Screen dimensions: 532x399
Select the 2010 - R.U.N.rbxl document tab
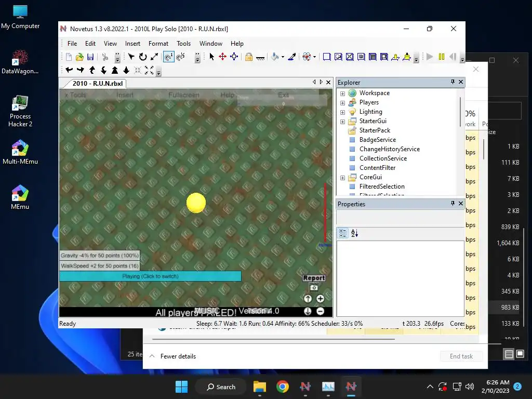(x=97, y=84)
